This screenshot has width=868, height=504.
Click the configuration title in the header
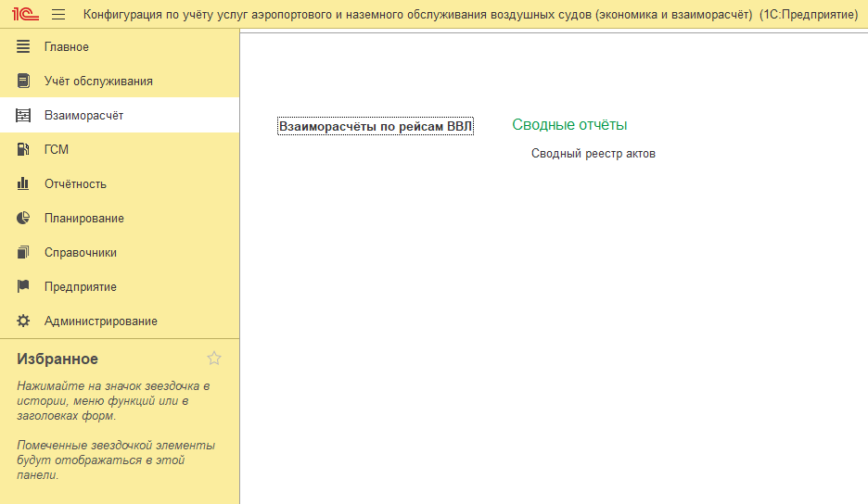coord(470,15)
